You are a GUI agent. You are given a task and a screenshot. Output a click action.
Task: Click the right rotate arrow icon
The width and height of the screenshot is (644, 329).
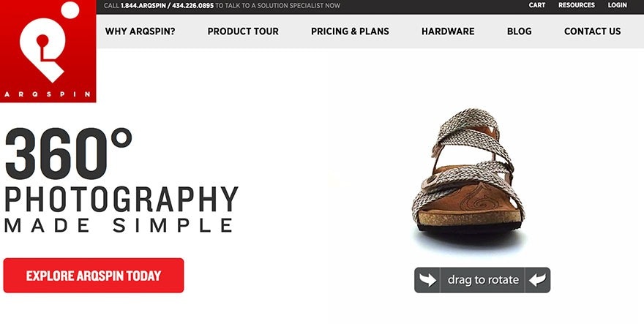(536, 280)
